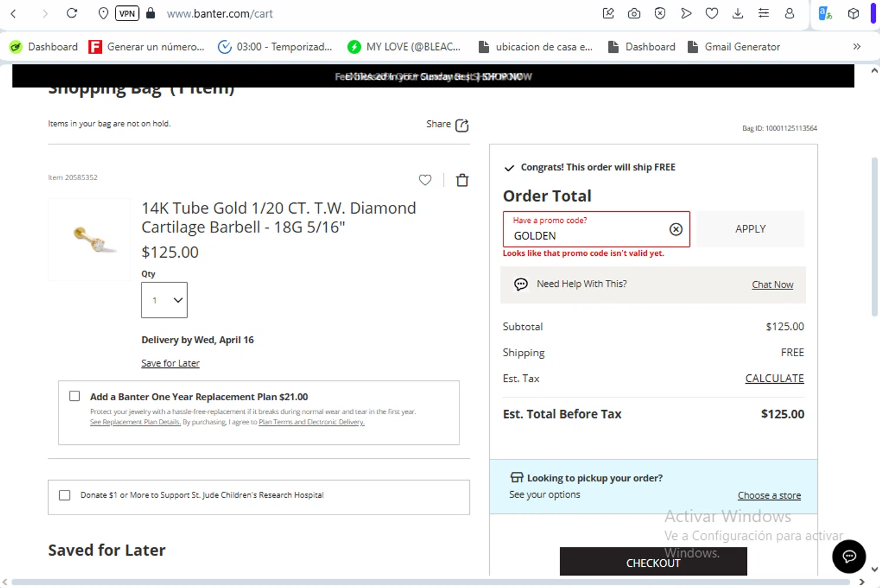Click the scroll down arrow of scrollbar

click(874, 569)
